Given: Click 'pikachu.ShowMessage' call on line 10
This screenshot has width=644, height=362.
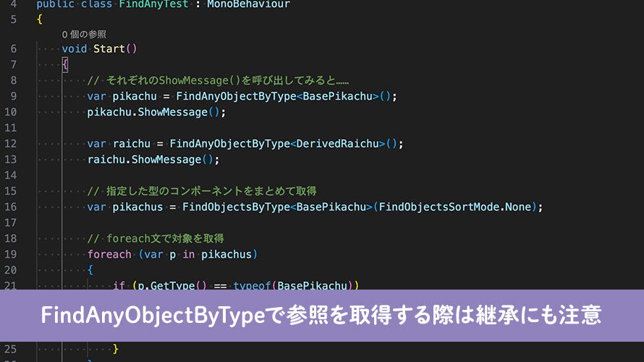Looking at the screenshot, I should point(147,112).
